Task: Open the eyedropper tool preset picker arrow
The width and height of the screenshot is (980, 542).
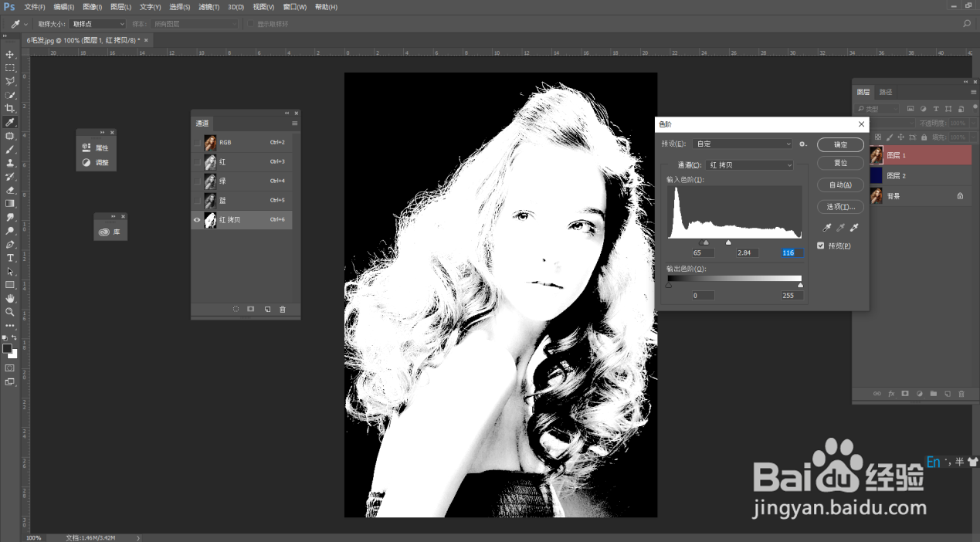Action: pyautogui.click(x=25, y=24)
